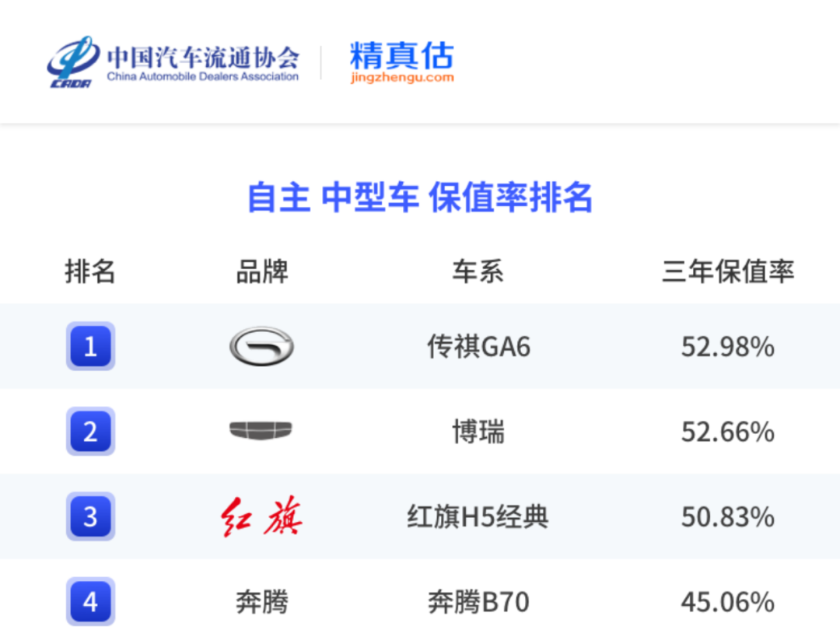Select the rank 4 badge

(90, 602)
